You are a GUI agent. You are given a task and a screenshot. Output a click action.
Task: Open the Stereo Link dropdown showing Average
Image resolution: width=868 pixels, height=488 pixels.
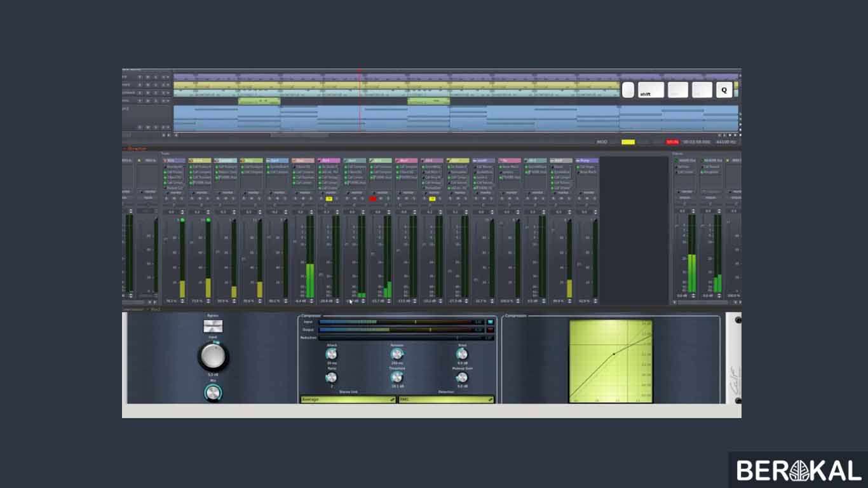(348, 400)
